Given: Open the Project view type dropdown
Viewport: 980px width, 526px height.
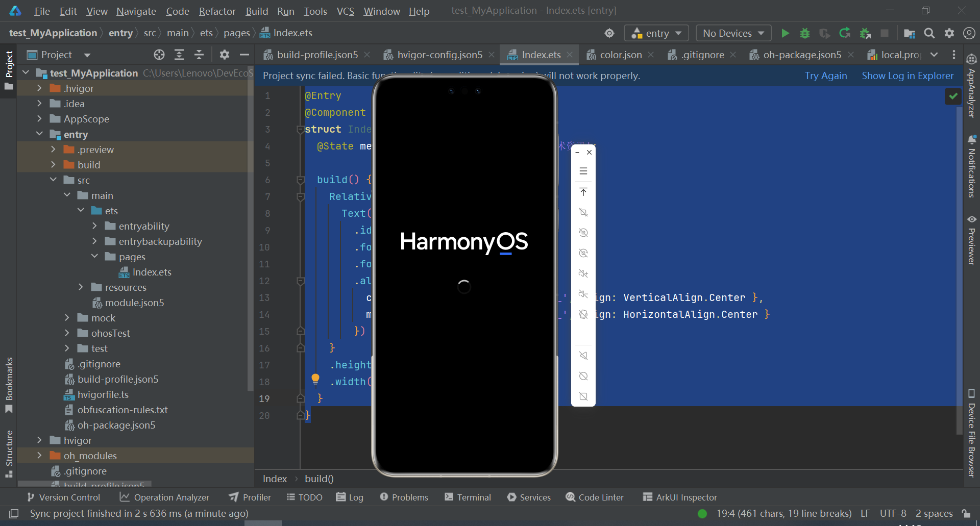Looking at the screenshot, I should pyautogui.click(x=59, y=55).
